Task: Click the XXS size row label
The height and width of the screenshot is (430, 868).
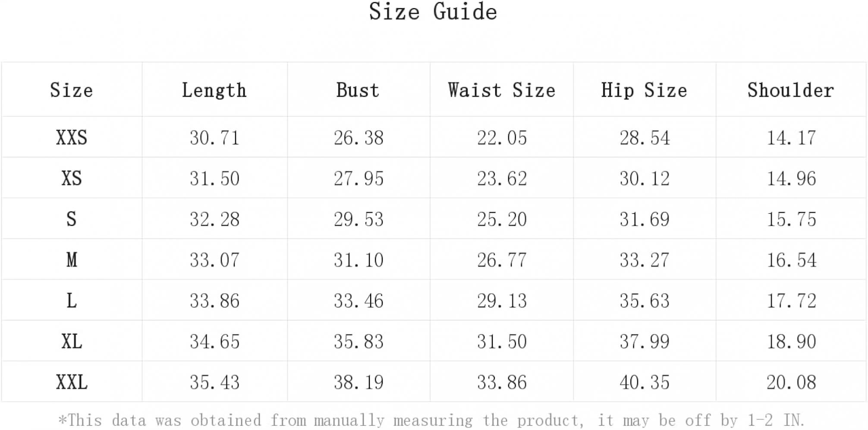Action: point(72,138)
